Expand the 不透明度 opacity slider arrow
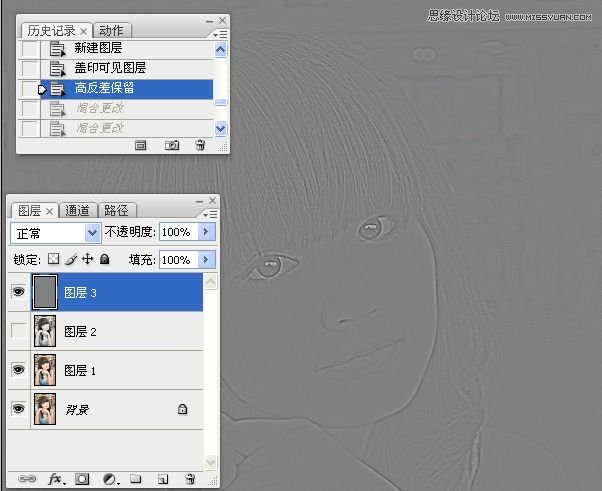The height and width of the screenshot is (491, 602). (x=205, y=232)
